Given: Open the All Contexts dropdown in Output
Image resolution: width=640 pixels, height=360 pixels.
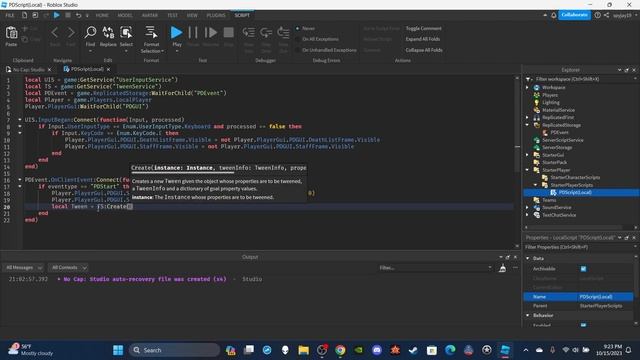Looking at the screenshot, I should click(x=68, y=268).
